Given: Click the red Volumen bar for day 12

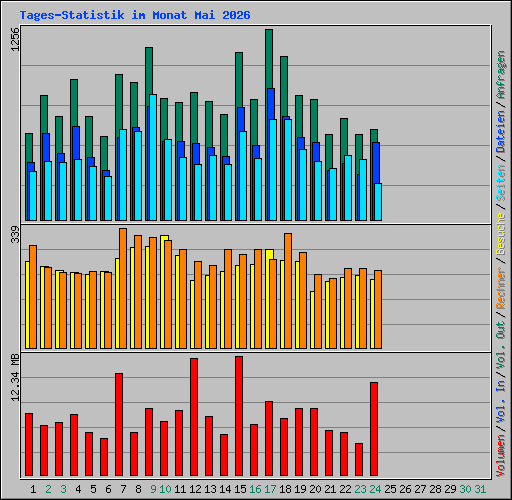Looking at the screenshot, I should [194, 417].
